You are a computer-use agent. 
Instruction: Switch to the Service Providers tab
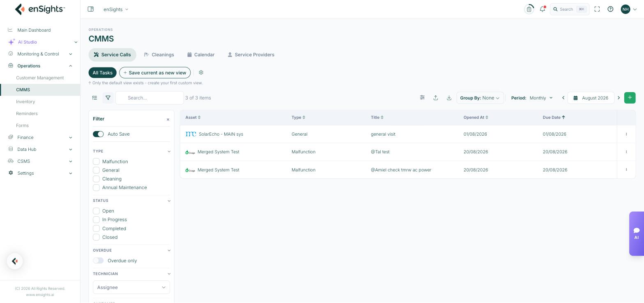click(x=251, y=55)
